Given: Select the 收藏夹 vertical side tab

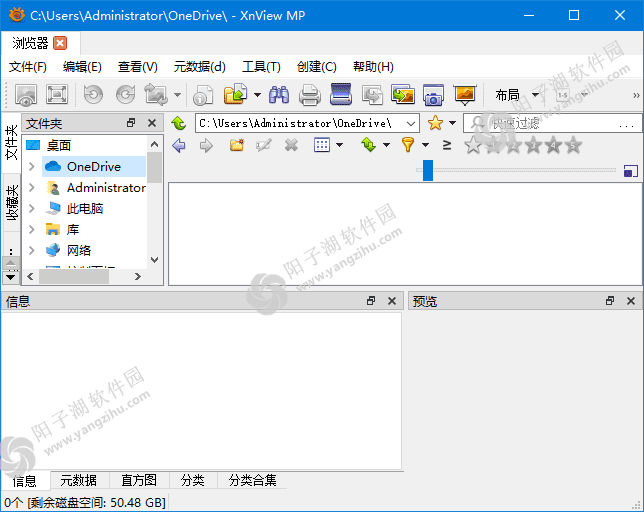Looking at the screenshot, I should [x=12, y=202].
